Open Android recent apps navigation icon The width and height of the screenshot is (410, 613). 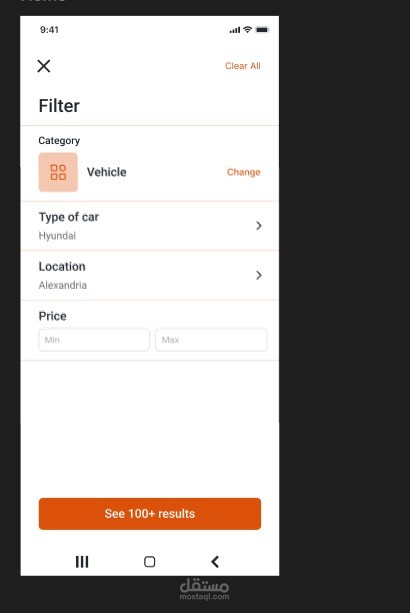click(x=82, y=562)
